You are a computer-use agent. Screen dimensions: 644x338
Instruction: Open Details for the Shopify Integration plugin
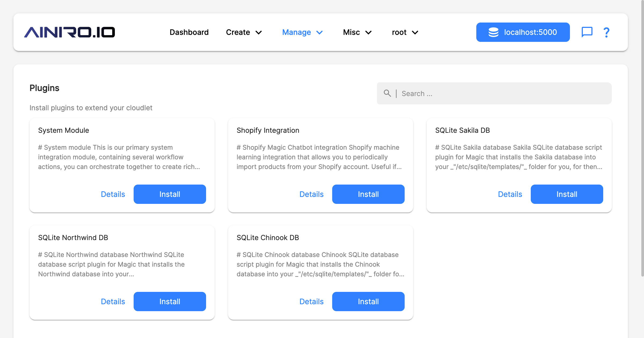311,194
